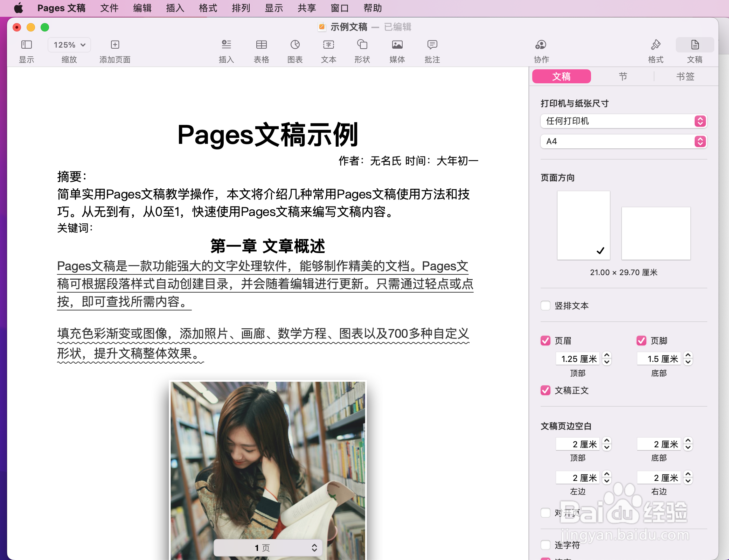The width and height of the screenshot is (729, 560).
Task: Open the 图表 chart icon
Action: 295,44
